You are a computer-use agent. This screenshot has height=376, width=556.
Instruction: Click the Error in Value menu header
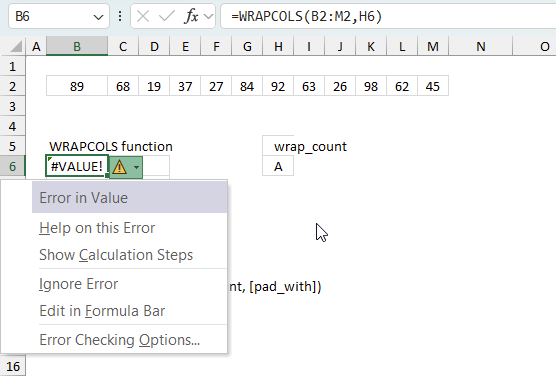point(129,198)
